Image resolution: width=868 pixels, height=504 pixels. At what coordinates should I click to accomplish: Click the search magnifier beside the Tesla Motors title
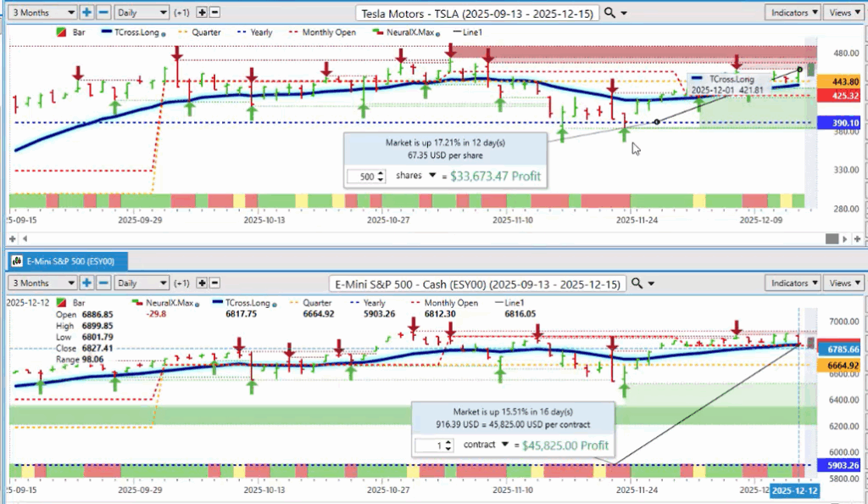pyautogui.click(x=612, y=13)
